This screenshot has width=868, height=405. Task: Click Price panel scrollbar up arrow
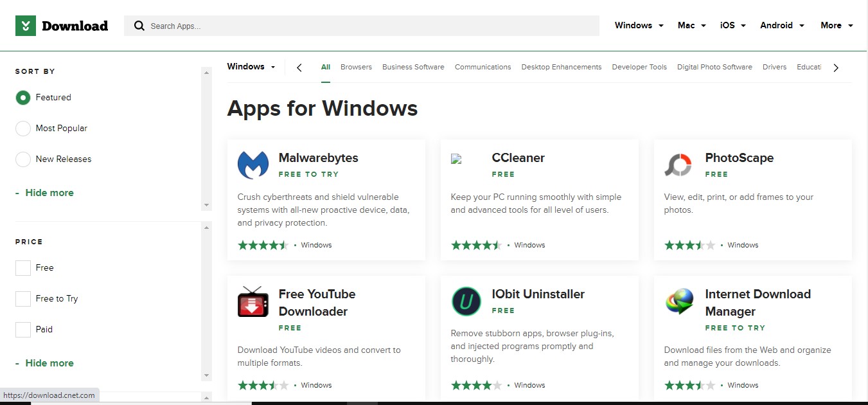[206, 227]
